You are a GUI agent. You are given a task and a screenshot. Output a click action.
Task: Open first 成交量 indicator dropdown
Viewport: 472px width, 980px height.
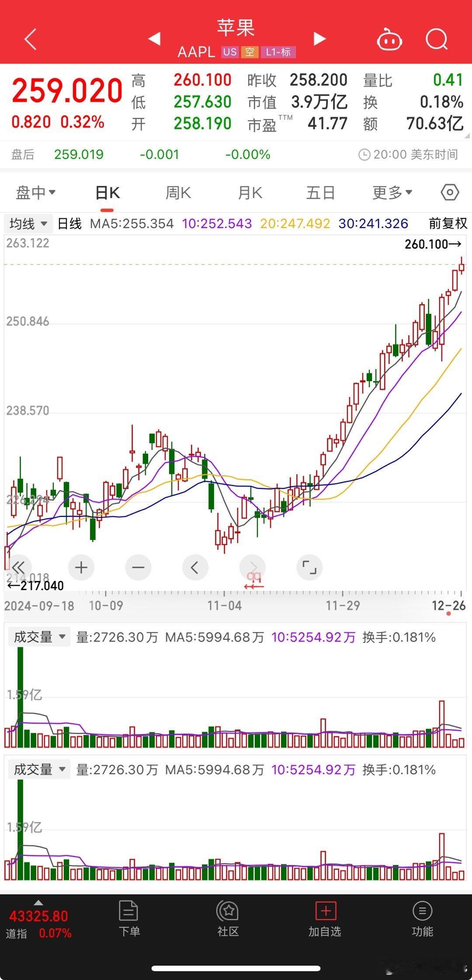pyautogui.click(x=39, y=637)
